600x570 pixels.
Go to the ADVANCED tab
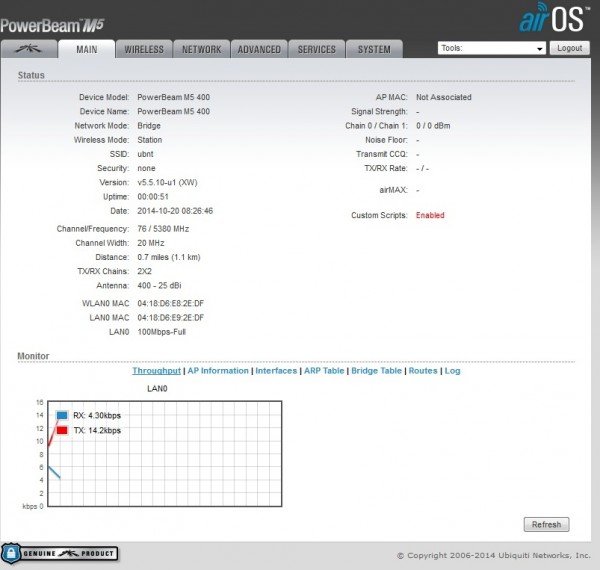coord(259,49)
